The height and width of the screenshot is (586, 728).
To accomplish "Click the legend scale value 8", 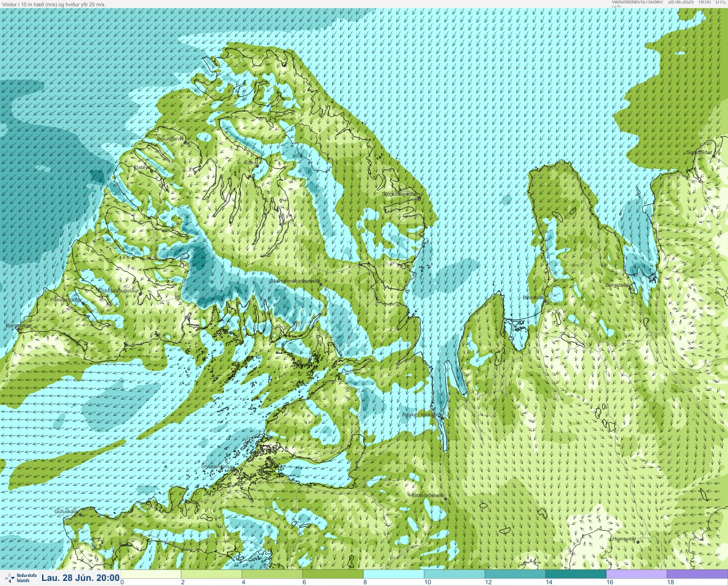I will tap(365, 582).
